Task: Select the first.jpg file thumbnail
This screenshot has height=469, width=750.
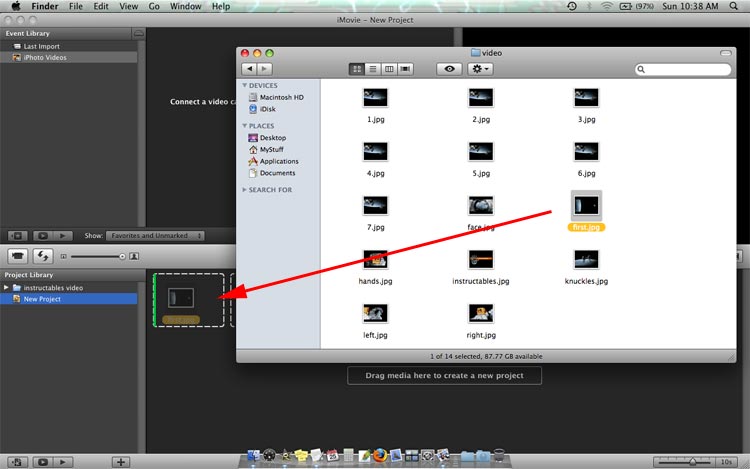Action: tap(586, 206)
